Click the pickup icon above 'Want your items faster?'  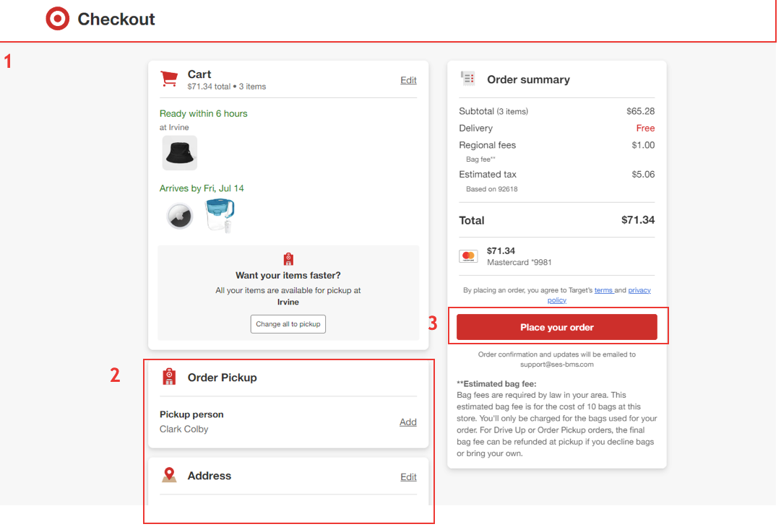pyautogui.click(x=288, y=259)
